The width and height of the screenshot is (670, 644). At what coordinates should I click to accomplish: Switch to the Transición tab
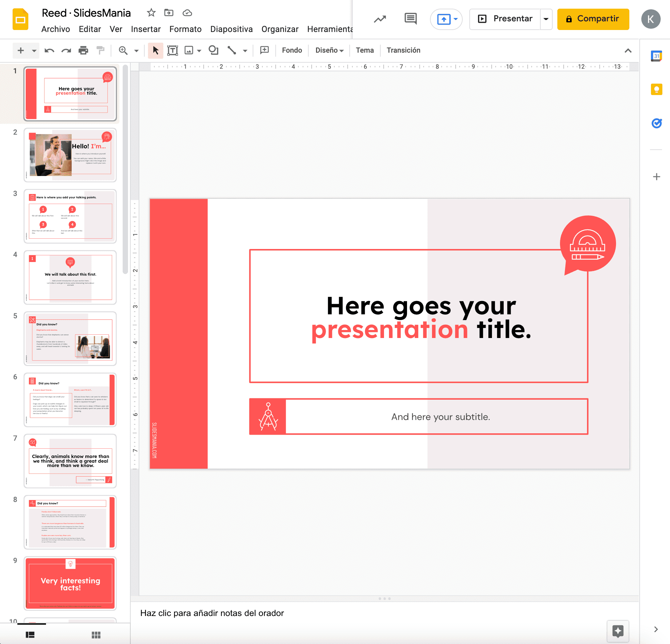tap(403, 50)
